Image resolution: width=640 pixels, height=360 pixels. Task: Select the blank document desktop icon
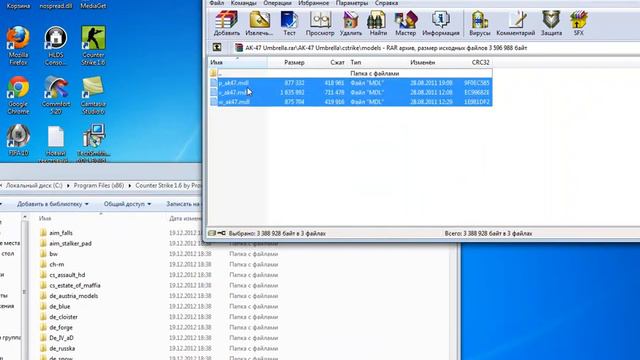(56, 143)
